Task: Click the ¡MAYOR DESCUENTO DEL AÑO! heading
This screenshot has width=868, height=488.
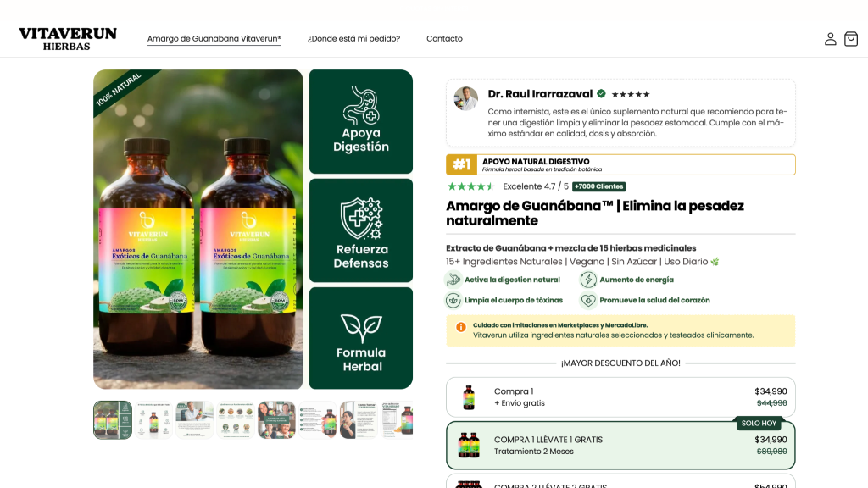Action: [620, 363]
